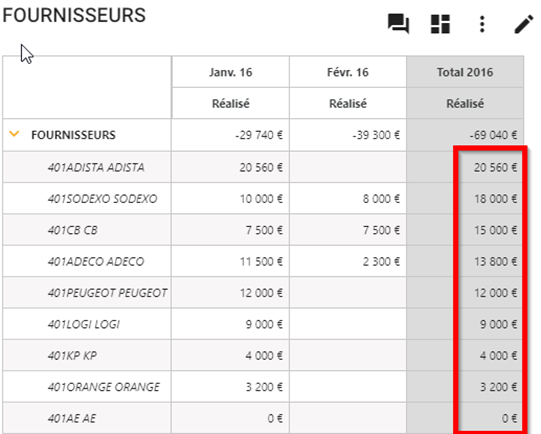Open the dashboard layout icon

coord(441,24)
